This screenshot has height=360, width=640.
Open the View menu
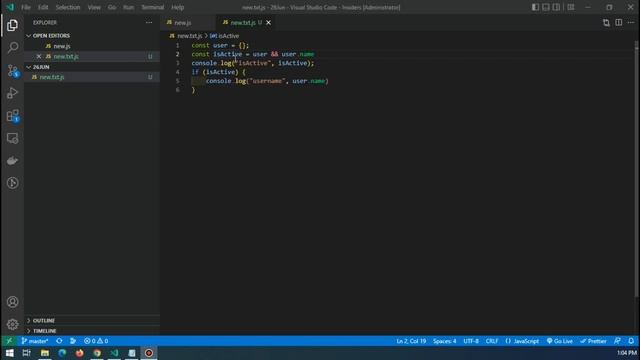point(94,7)
